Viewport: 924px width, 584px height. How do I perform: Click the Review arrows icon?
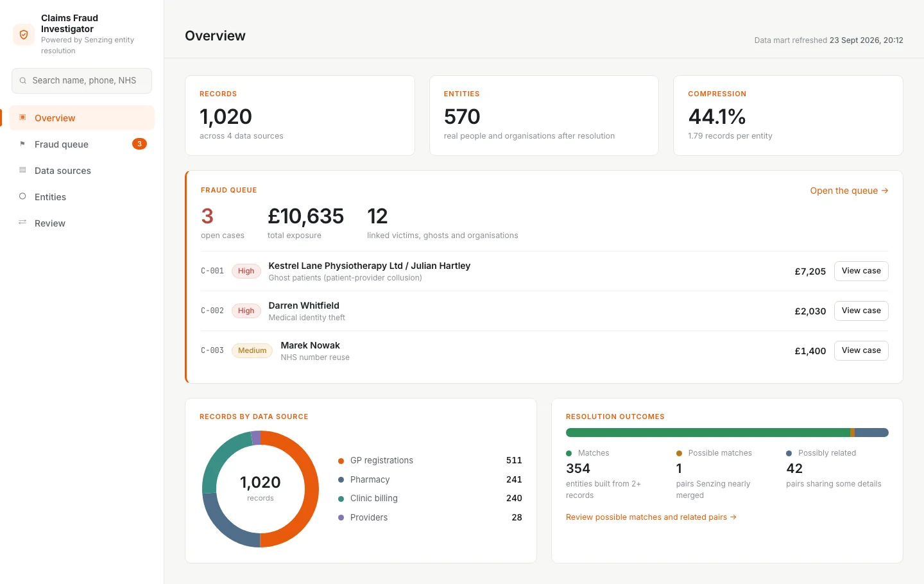(x=22, y=223)
